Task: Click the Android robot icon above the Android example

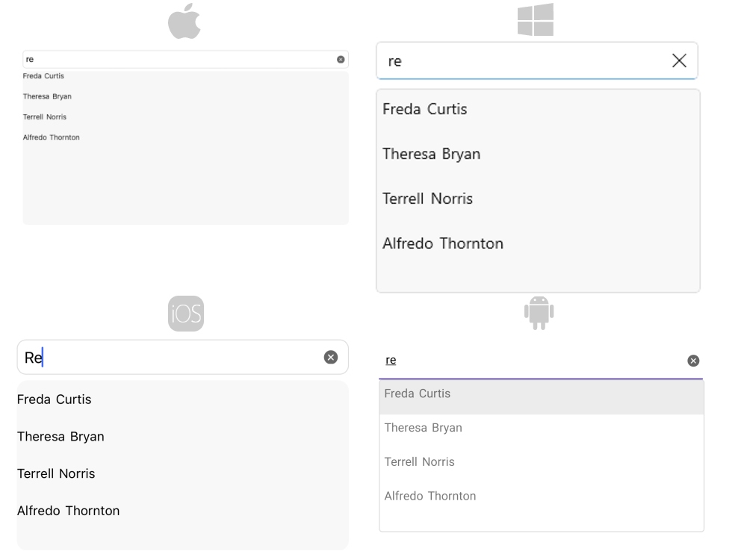Action: click(540, 314)
